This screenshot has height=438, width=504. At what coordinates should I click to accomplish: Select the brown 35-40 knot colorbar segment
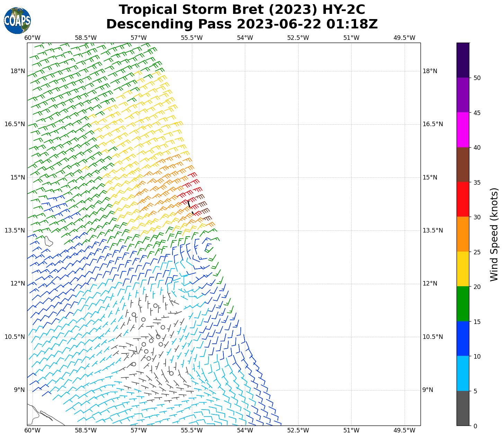(x=463, y=165)
